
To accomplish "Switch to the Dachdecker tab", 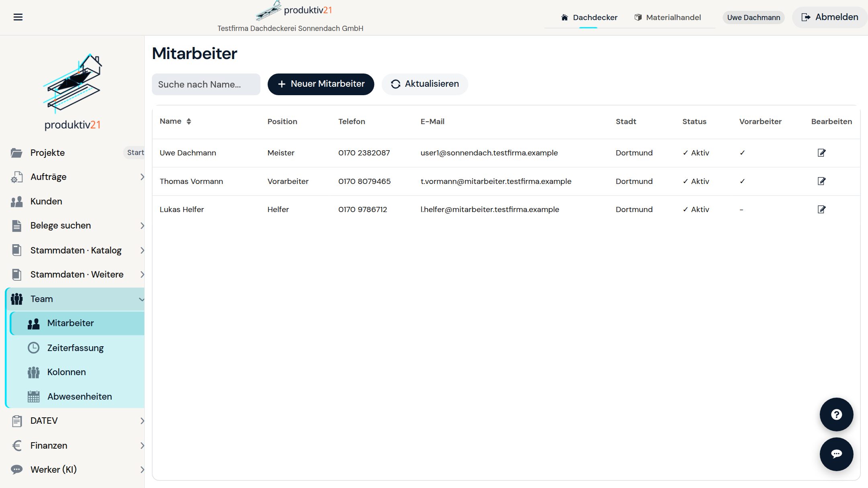I will coord(589,17).
